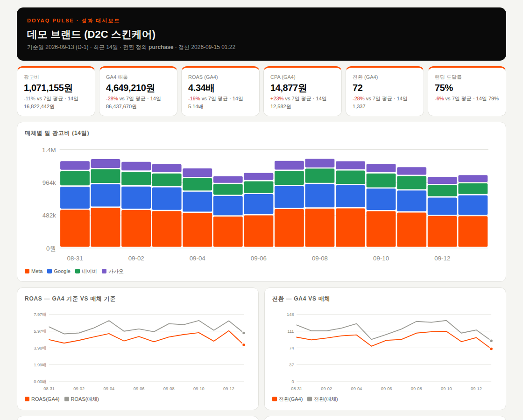Click the bold purchase word in header
Screen dimensions: 523x420
coord(161,47)
